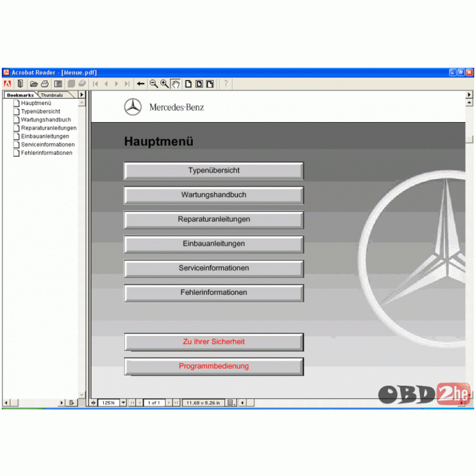
Task: Click the Adobe logo icon in toolbar
Action: pyautogui.click(x=7, y=84)
